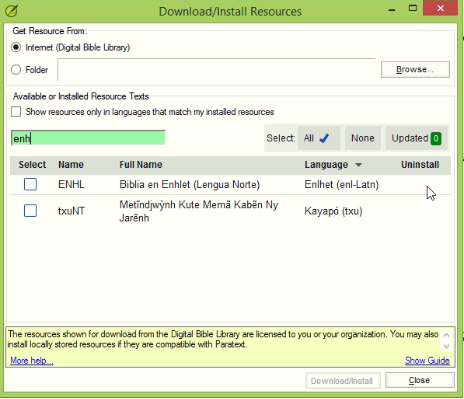
Task: Click the None selection button
Action: [x=362, y=138]
